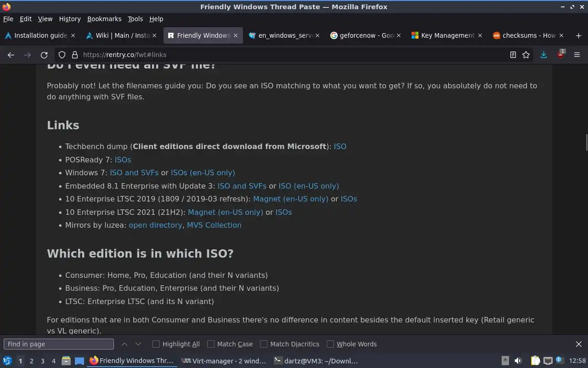Go back to the previous page
Screen dimensions: 588x368
tap(11, 55)
